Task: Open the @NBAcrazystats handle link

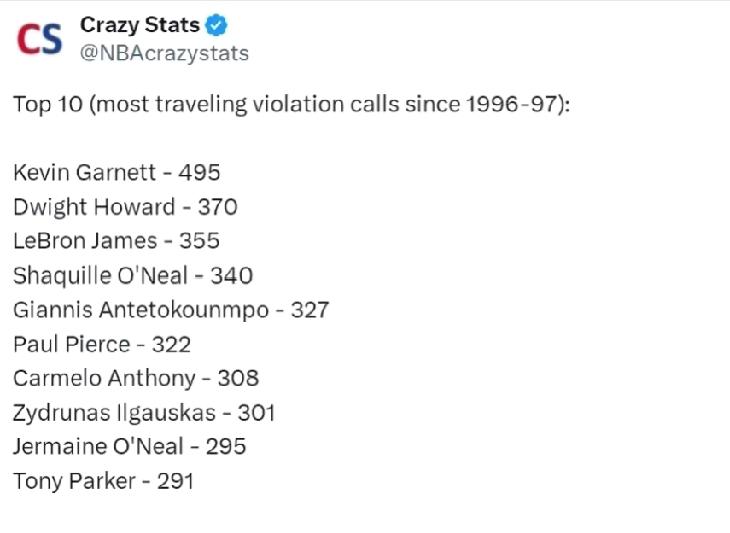Action: pyautogui.click(x=164, y=54)
